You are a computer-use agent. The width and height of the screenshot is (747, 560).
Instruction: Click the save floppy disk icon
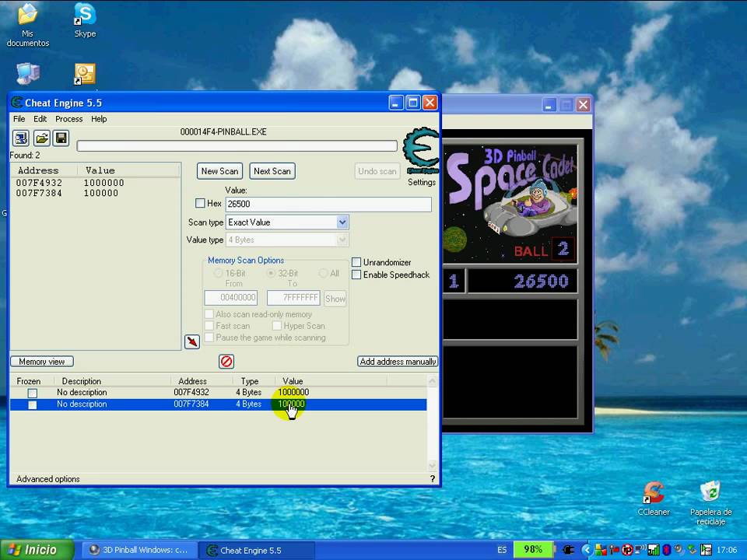(x=61, y=138)
